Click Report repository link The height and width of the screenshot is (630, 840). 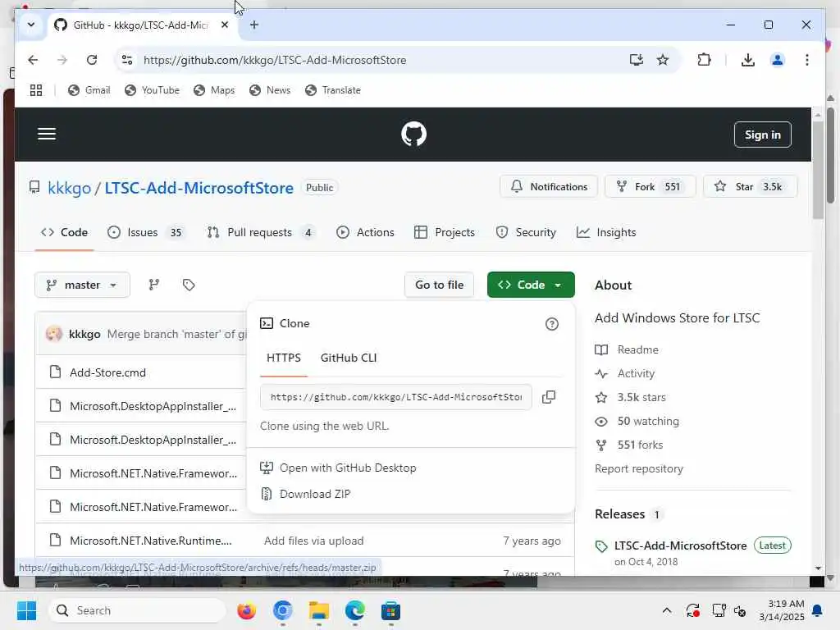(638, 468)
